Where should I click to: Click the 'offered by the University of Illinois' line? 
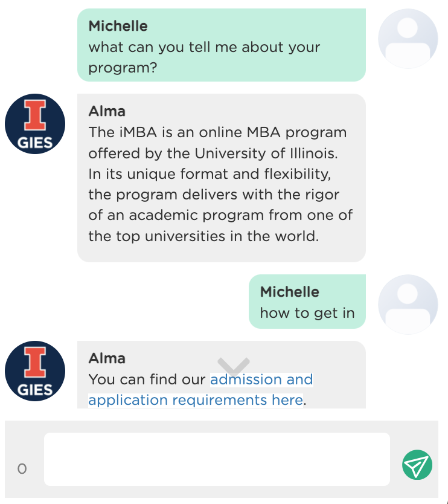tap(213, 153)
